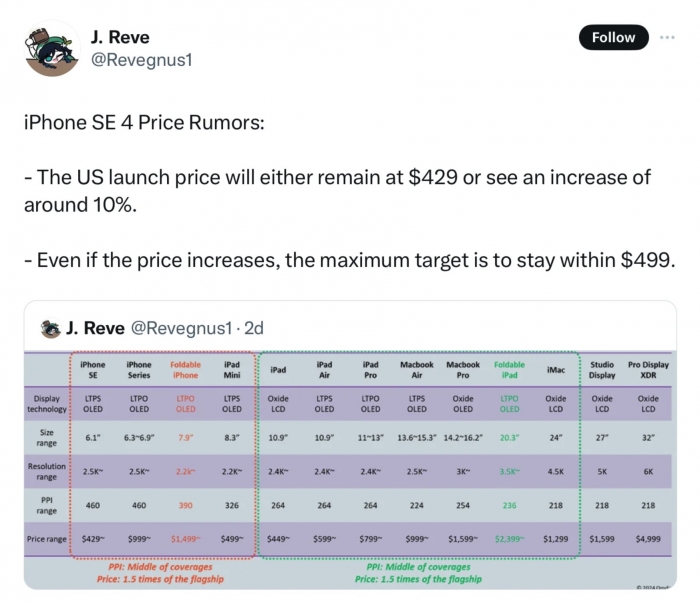Click the 2d timestamp of the quoted tweet

(253, 328)
